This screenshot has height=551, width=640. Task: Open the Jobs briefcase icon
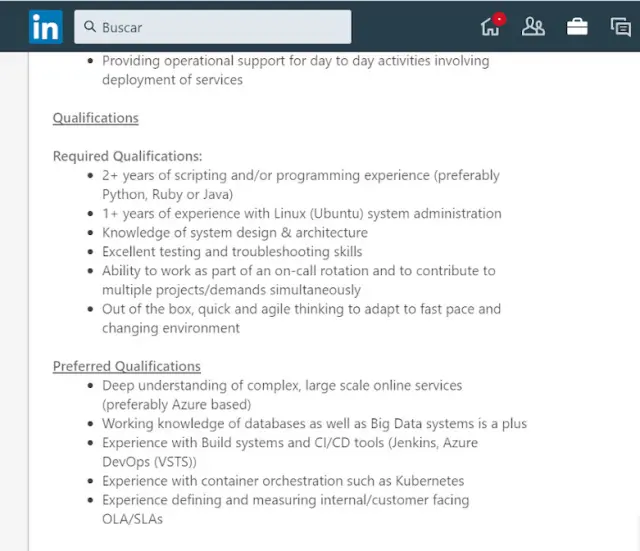(x=577, y=27)
